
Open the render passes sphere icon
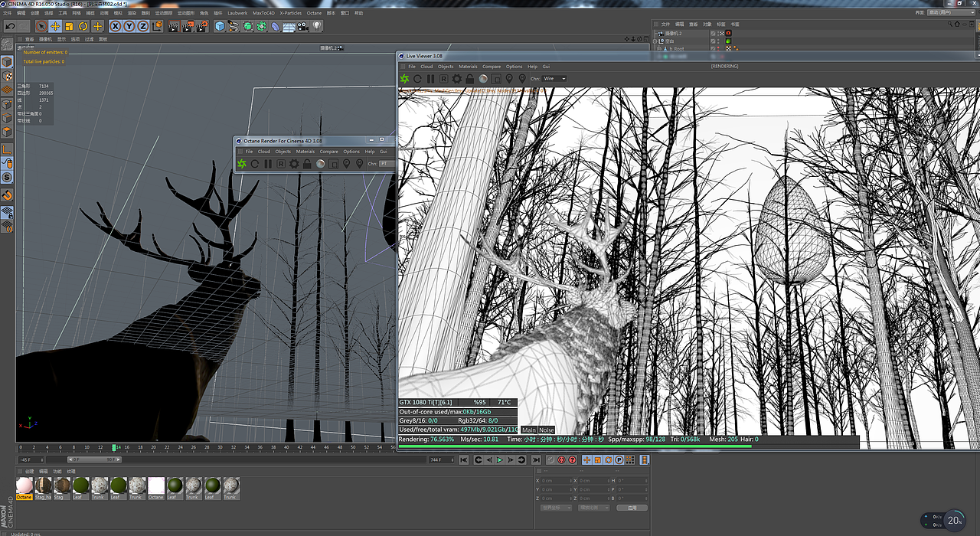(x=485, y=79)
